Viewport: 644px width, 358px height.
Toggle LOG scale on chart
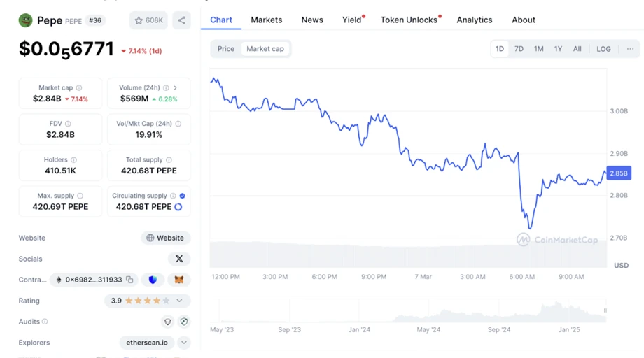tap(603, 49)
